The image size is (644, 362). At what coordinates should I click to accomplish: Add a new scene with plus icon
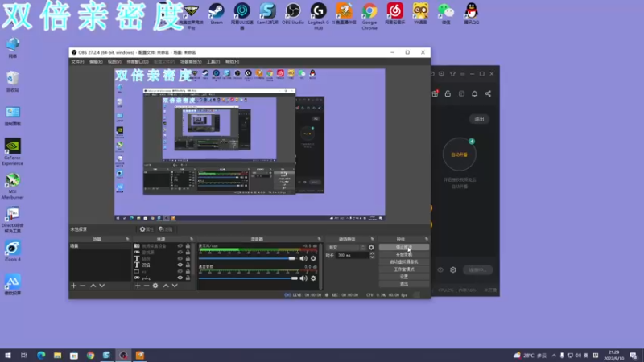74,286
